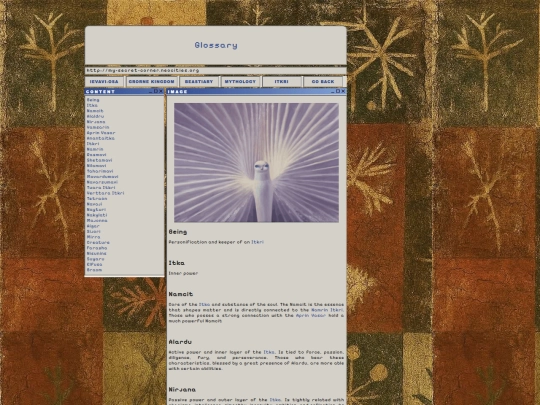
Task: Jump to Being in the content list
Action: point(93,100)
